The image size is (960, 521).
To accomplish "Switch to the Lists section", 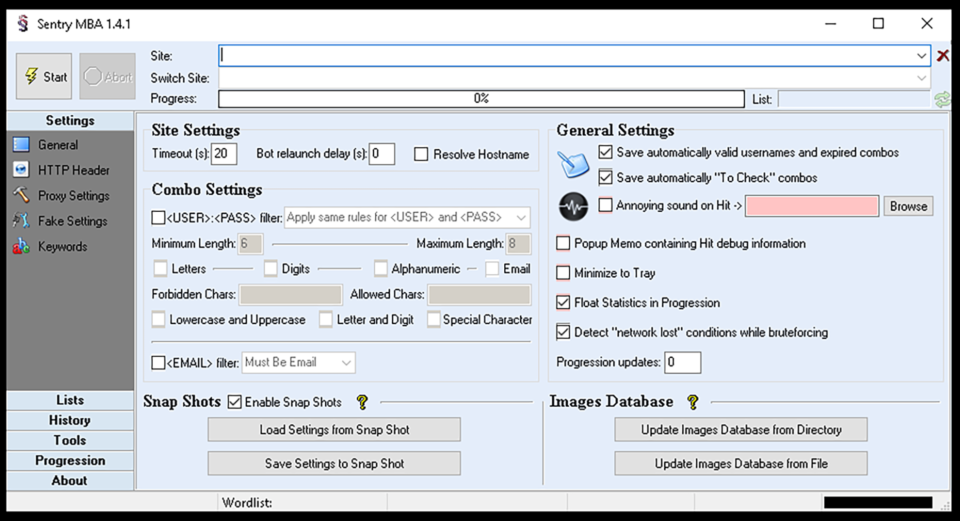I will tap(70, 400).
